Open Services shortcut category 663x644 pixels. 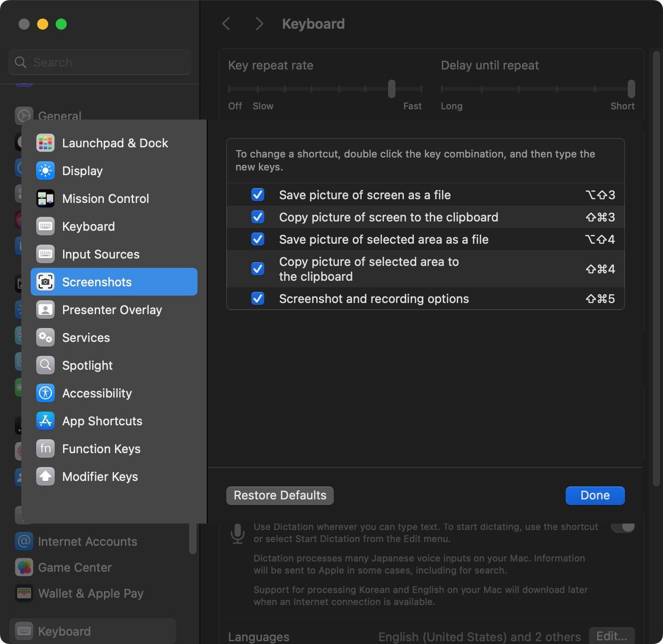[114, 337]
